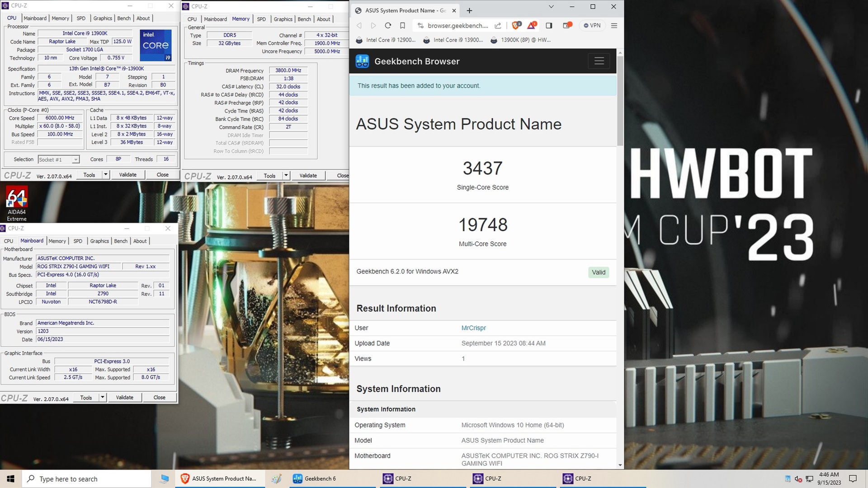Open a new browser tab
The image size is (868, 488).
pos(469,10)
